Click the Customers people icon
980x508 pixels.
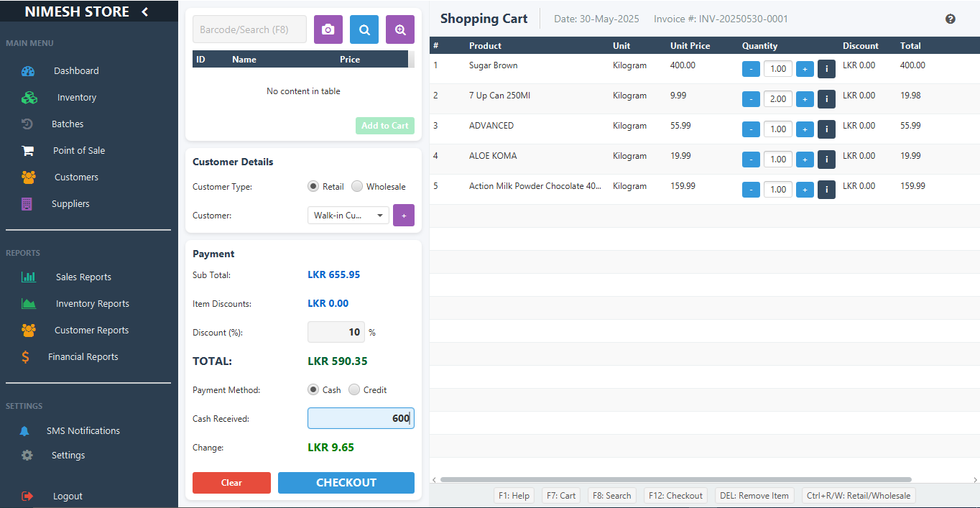tap(28, 177)
